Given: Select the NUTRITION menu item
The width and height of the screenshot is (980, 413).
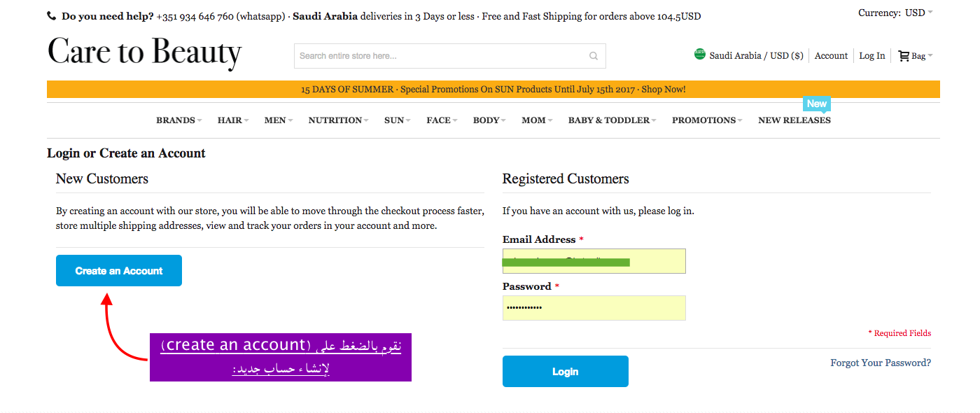Looking at the screenshot, I should point(335,120).
